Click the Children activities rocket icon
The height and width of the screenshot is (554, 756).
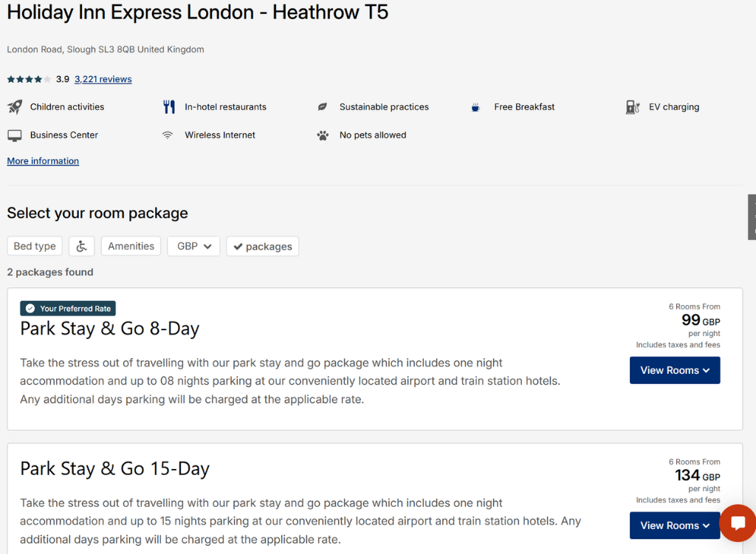point(15,107)
